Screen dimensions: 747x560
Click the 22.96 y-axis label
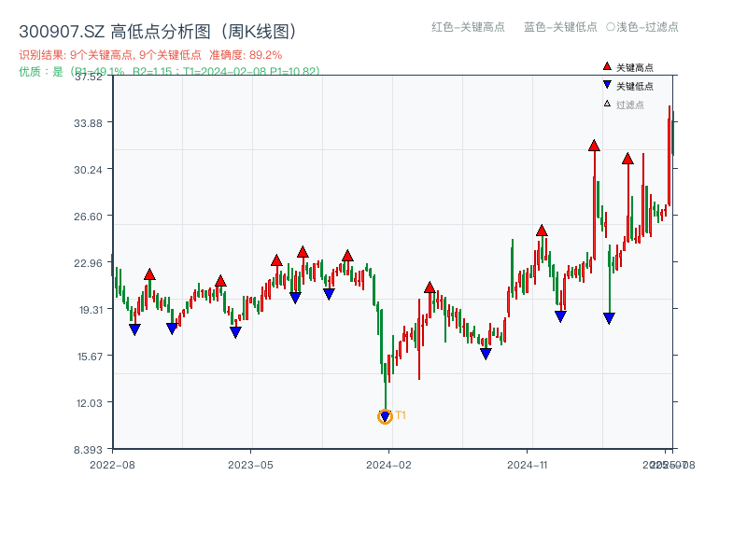pos(88,263)
